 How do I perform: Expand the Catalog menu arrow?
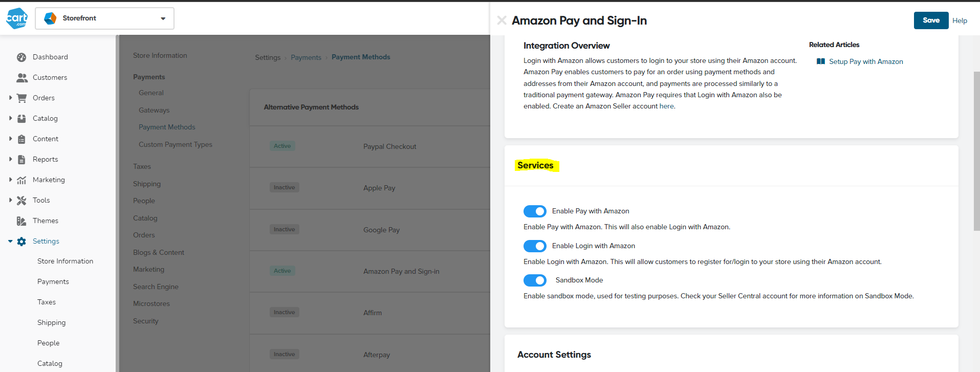[x=10, y=118]
